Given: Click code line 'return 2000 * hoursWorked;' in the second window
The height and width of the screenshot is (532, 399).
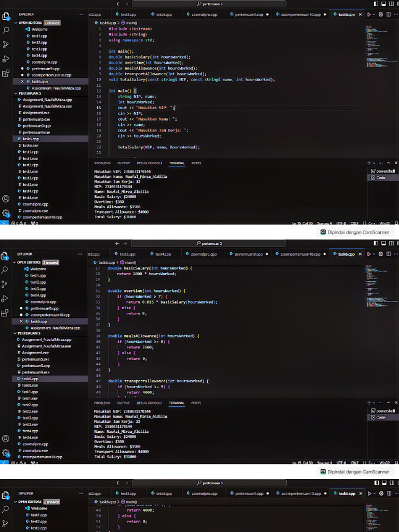Looking at the screenshot, I should [x=147, y=274].
